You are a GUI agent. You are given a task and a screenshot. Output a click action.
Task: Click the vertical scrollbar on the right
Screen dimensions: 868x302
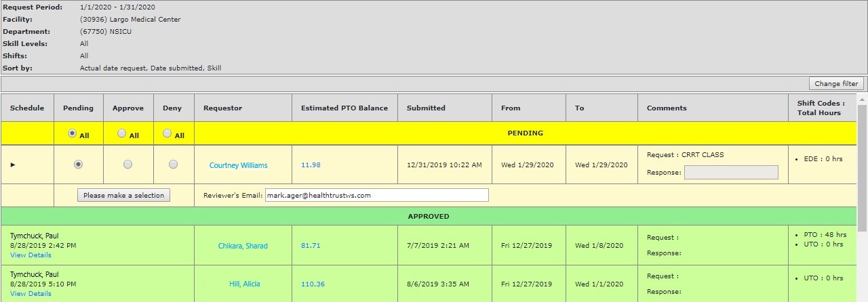tap(863, 169)
